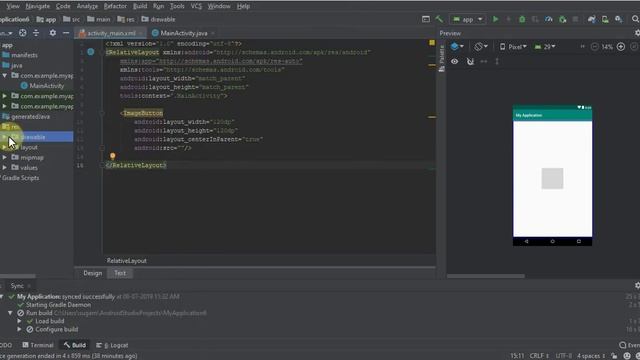This screenshot has width=640, height=360.
Task: Expand the mipmap folder arrow
Action: coord(4,157)
